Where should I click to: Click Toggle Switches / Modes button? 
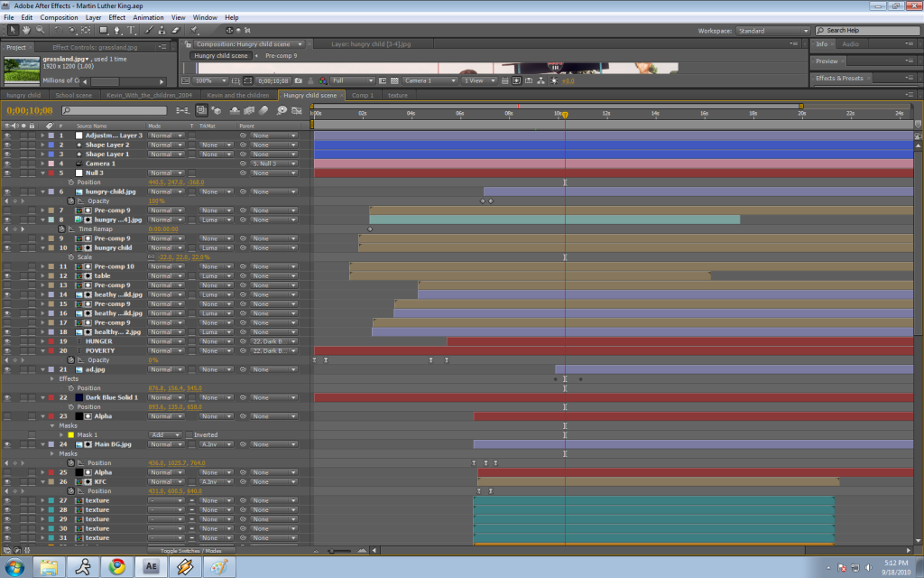pos(192,549)
